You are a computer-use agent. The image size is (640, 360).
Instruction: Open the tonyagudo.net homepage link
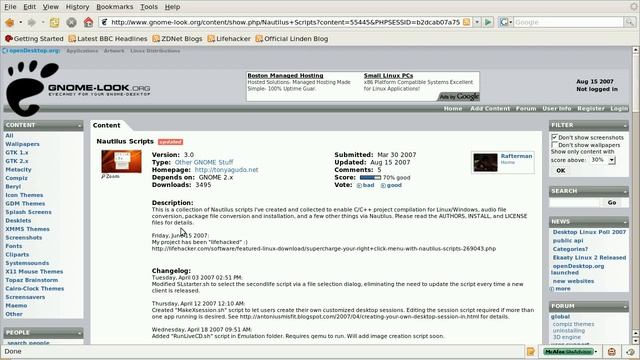pos(226,170)
